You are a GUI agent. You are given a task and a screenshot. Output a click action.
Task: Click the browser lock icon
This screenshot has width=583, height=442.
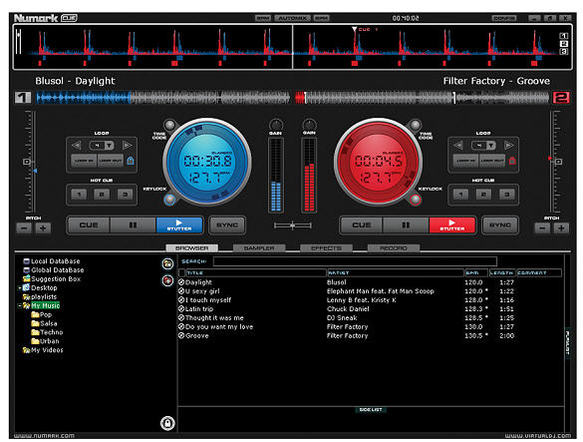click(x=167, y=423)
